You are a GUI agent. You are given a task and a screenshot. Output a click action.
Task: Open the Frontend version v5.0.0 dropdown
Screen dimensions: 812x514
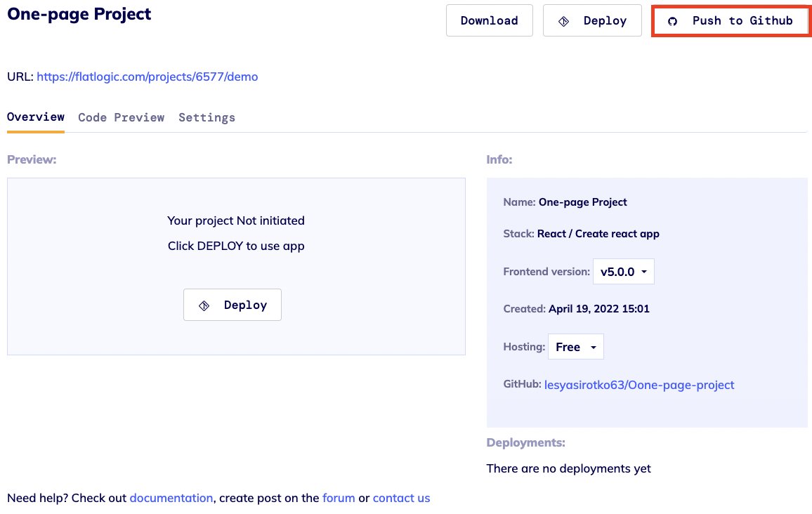point(623,272)
